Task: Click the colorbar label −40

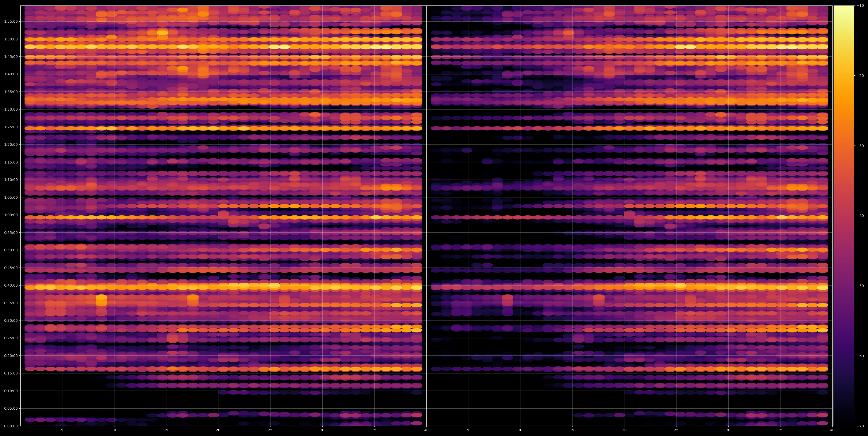Action: pos(860,216)
